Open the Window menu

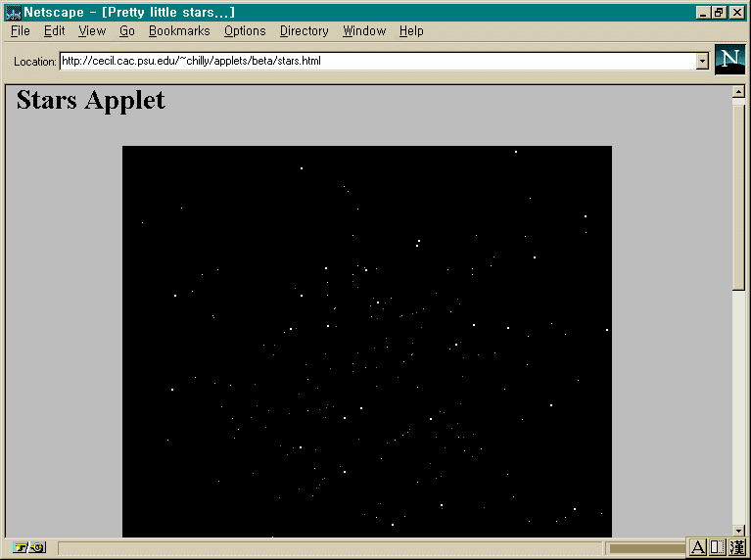pos(364,31)
